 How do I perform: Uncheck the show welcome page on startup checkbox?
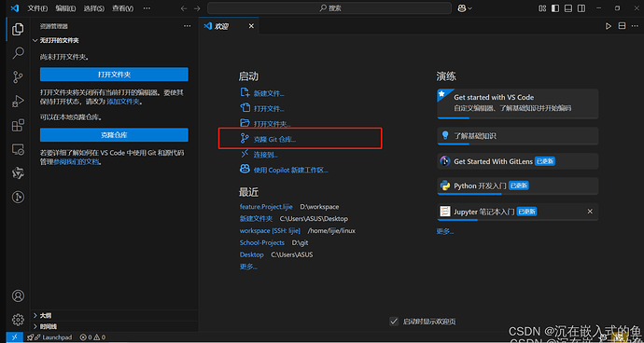[x=394, y=322]
